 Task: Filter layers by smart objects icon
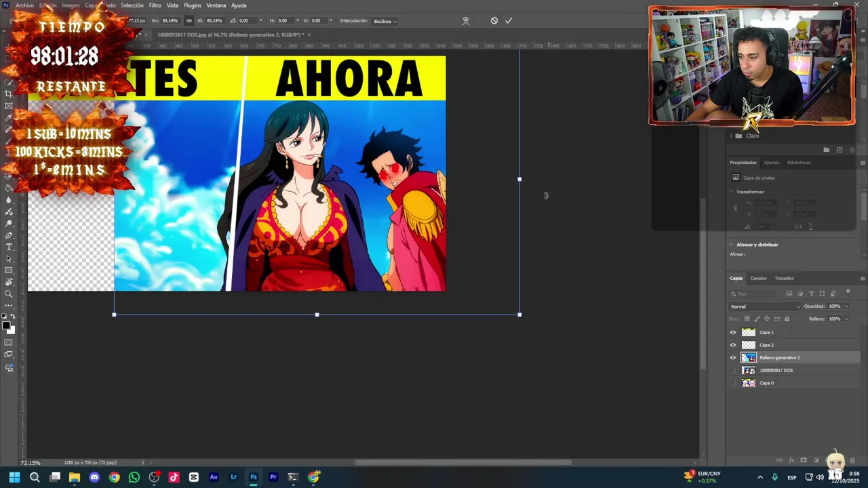click(x=833, y=293)
